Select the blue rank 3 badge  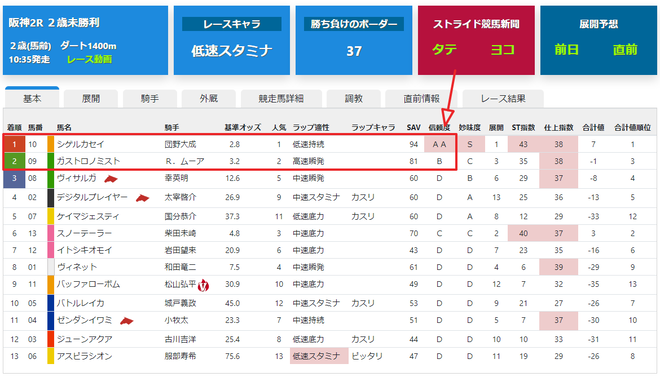point(14,178)
